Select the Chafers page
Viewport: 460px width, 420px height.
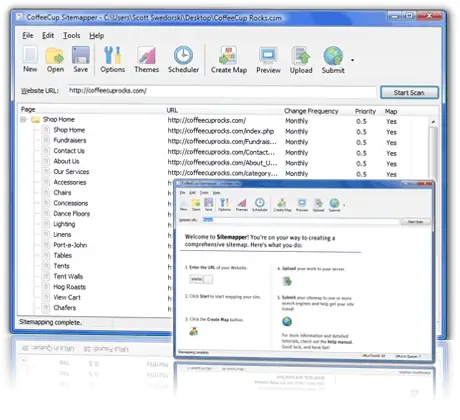pos(65,308)
